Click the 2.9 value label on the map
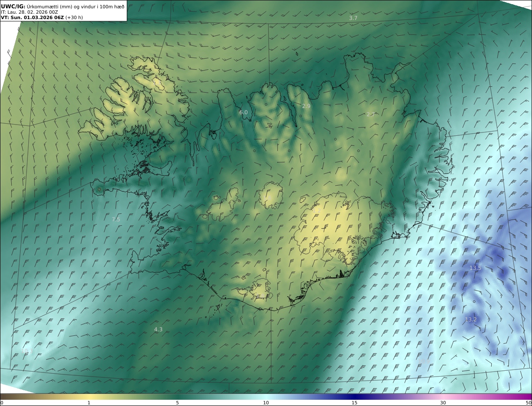 [x=306, y=106]
